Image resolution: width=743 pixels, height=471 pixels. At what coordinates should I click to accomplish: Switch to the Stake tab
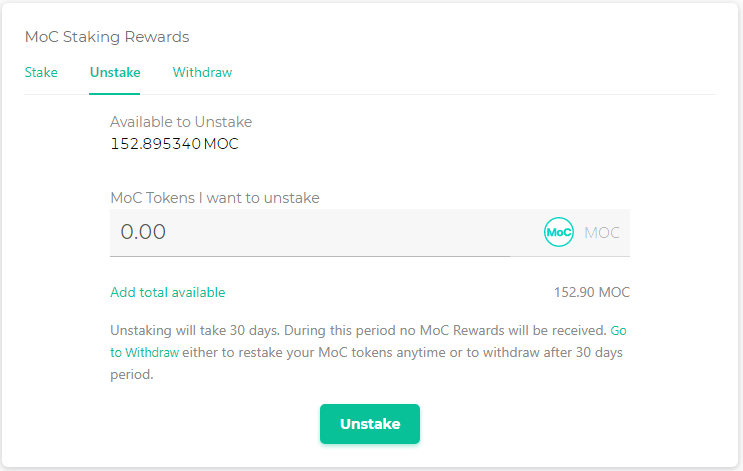(x=41, y=73)
